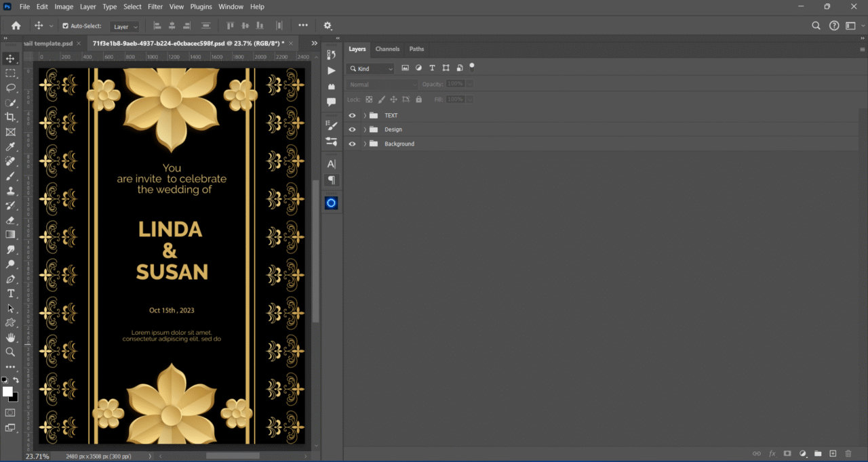Select the Eraser tool
This screenshot has height=462, width=868.
point(10,220)
